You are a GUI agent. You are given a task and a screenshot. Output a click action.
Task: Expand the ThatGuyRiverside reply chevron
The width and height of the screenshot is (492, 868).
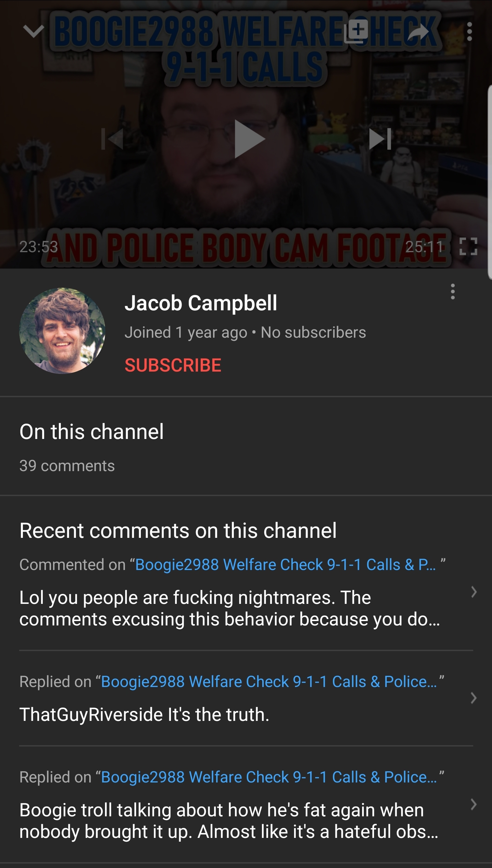[x=474, y=698]
